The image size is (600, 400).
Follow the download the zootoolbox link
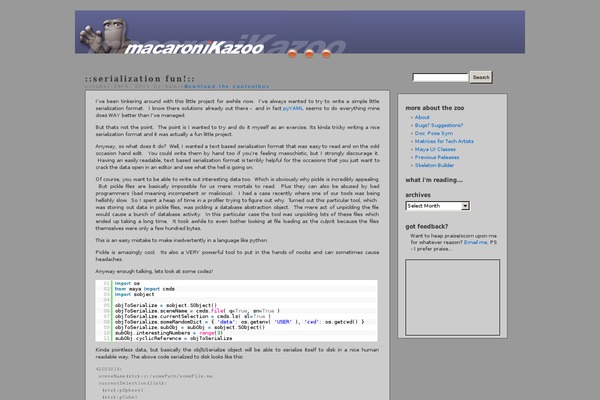(x=227, y=87)
